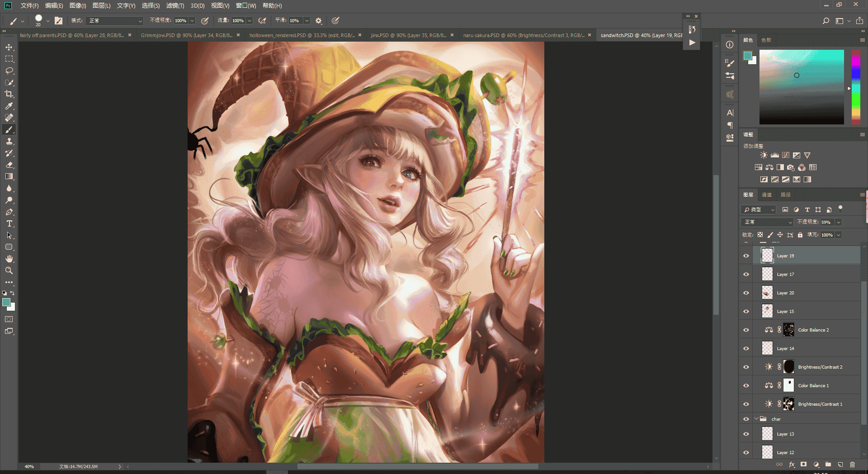Screen dimensions: 868x474
Task: Hide the char group layer
Action: pyautogui.click(x=746, y=419)
